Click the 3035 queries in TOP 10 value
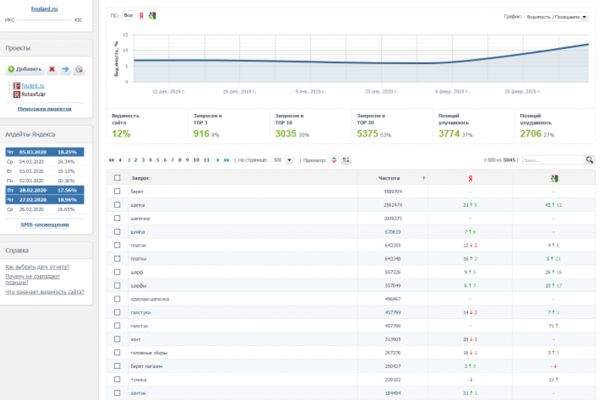The image size is (600, 400). [286, 134]
